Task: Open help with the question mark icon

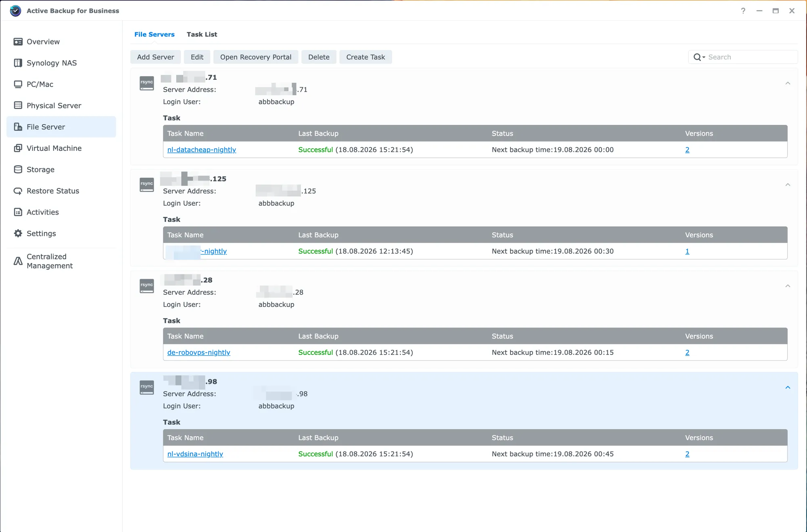Action: [x=743, y=11]
